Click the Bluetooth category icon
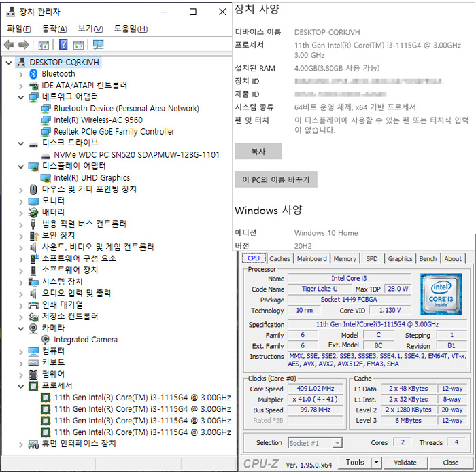Screen dimensions: 476x475 (x=33, y=73)
